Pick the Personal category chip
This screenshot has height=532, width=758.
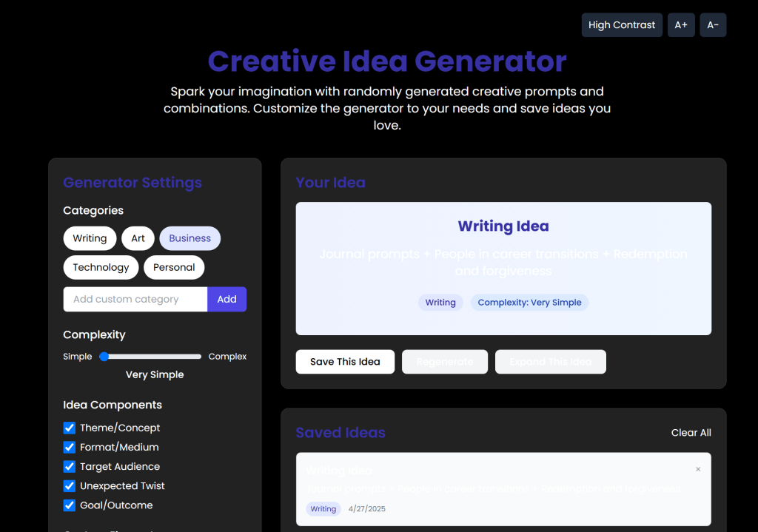click(x=174, y=267)
